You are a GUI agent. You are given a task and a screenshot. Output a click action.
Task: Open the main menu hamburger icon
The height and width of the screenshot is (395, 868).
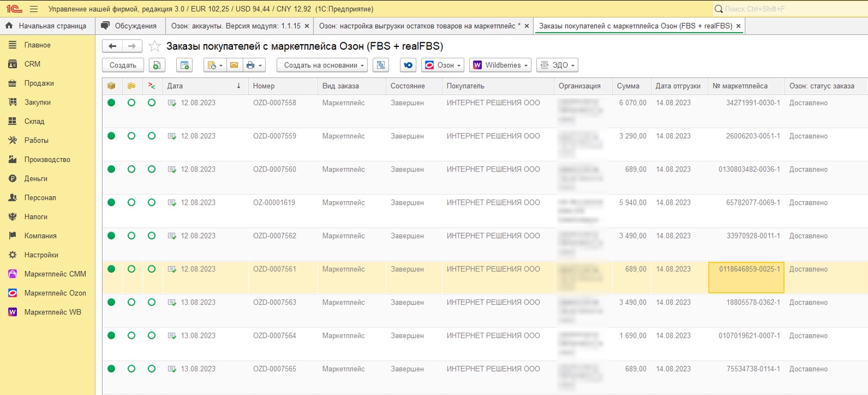click(x=34, y=9)
